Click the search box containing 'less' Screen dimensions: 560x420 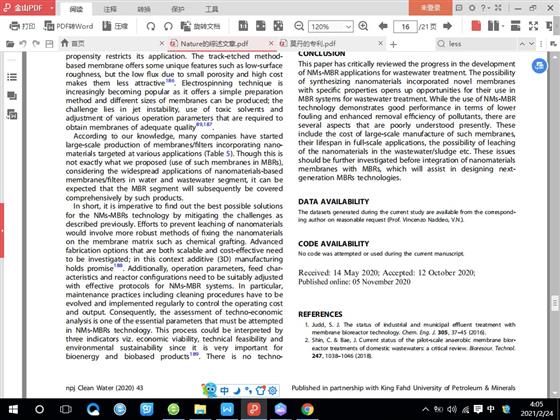coord(476,44)
